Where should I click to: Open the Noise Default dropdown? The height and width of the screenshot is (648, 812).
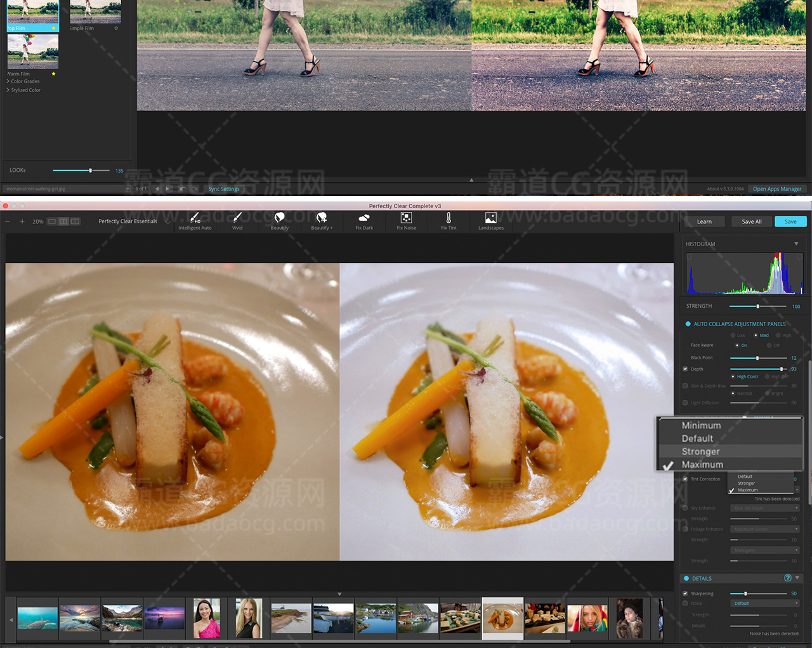coord(766,603)
